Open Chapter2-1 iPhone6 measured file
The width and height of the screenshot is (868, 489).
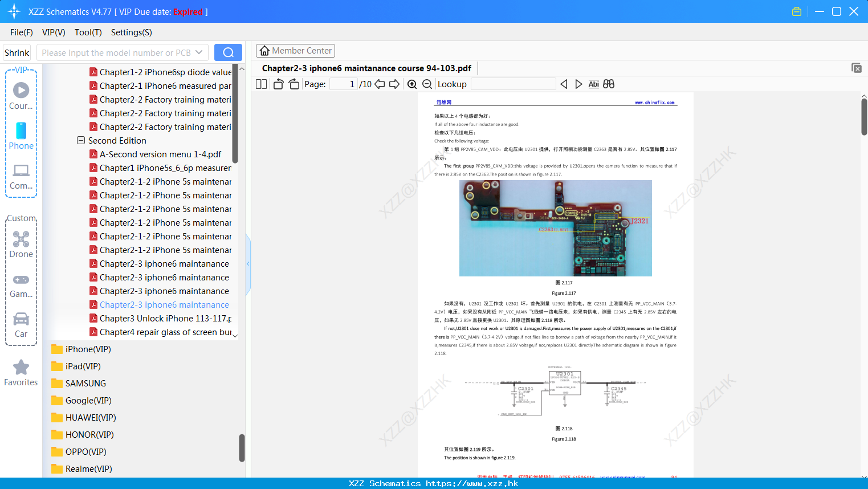pos(160,86)
